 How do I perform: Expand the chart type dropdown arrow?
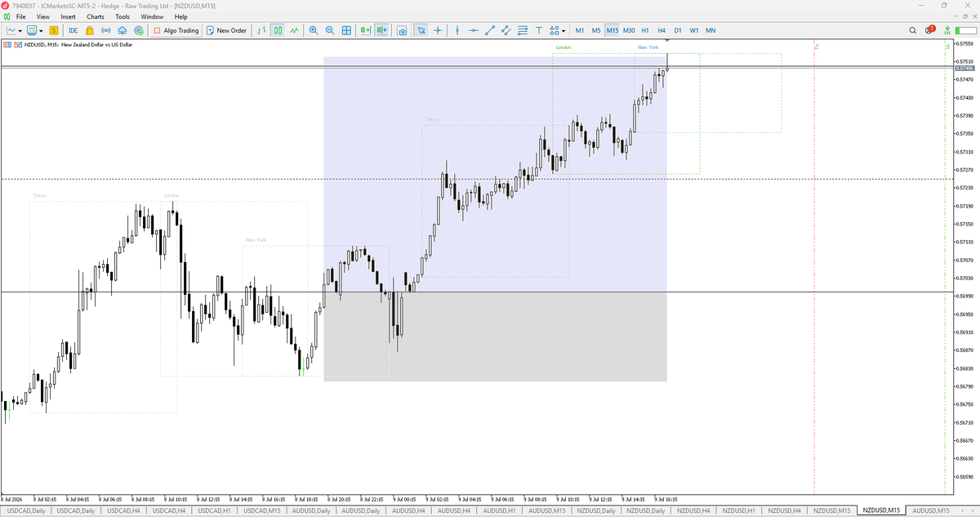[20, 30]
